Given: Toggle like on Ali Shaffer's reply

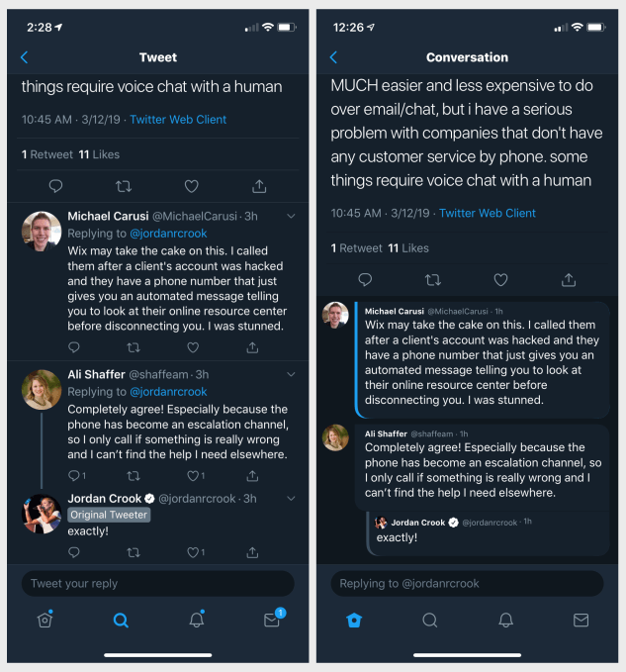Looking at the screenshot, I should click(195, 475).
